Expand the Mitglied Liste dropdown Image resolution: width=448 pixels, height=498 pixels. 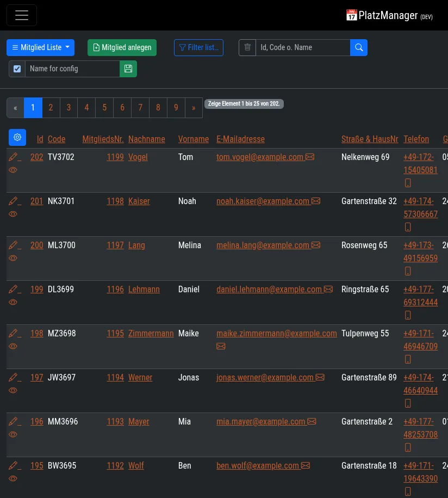[x=41, y=48]
